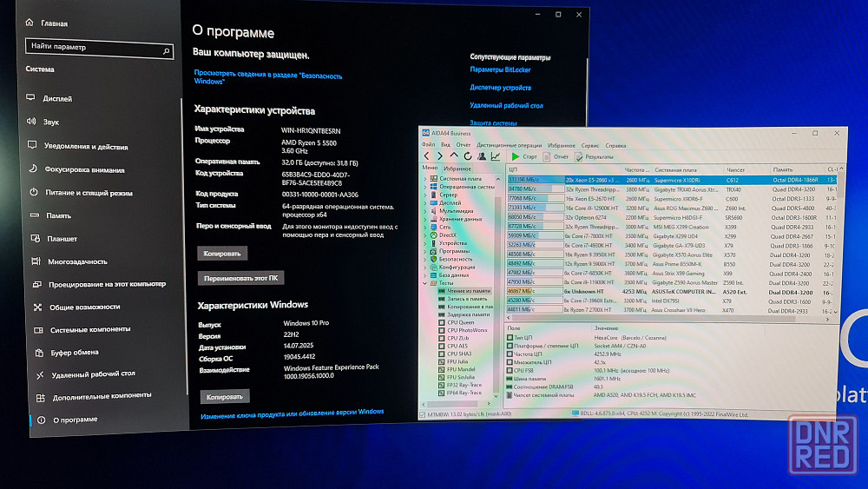Open the Вид menu in AIDA64
868x489 pixels.
(445, 145)
